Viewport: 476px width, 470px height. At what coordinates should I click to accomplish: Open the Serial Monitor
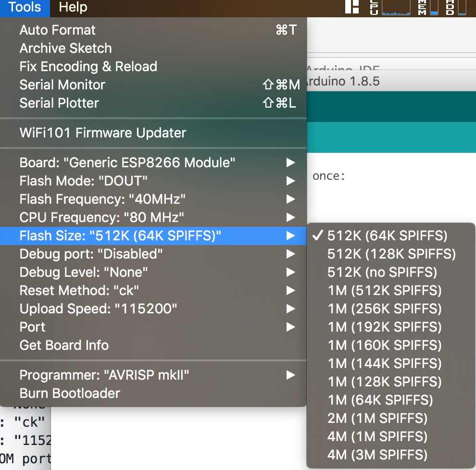click(153, 85)
